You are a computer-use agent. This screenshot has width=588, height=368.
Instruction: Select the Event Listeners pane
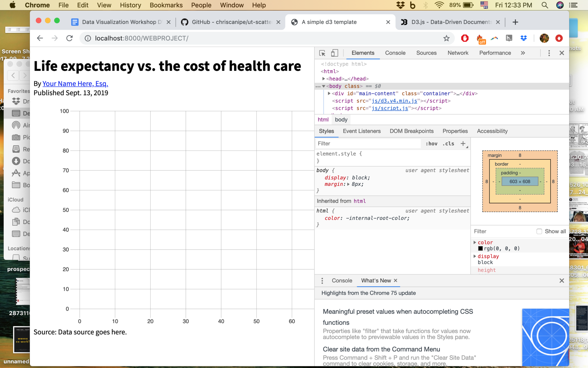pyautogui.click(x=362, y=131)
